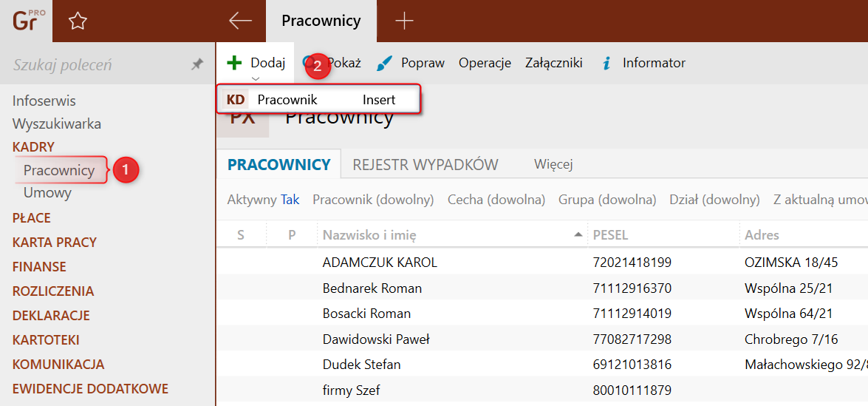This screenshot has width=868, height=406.
Task: Open the Z aktualną umową filter
Action: pyautogui.click(x=821, y=200)
